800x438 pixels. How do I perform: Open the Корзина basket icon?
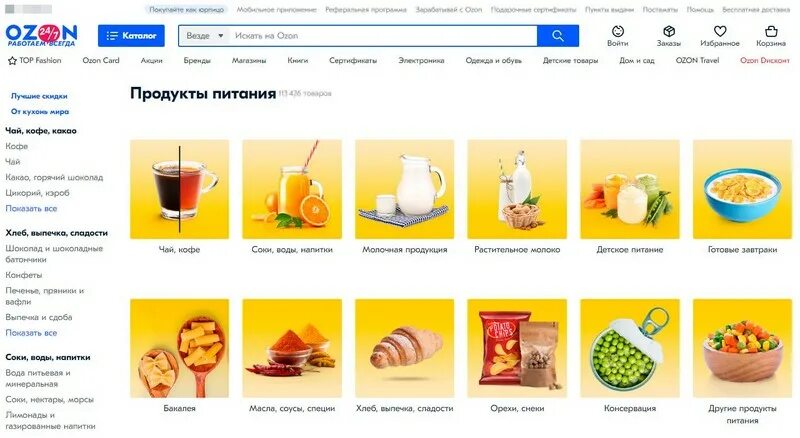pos(771,32)
